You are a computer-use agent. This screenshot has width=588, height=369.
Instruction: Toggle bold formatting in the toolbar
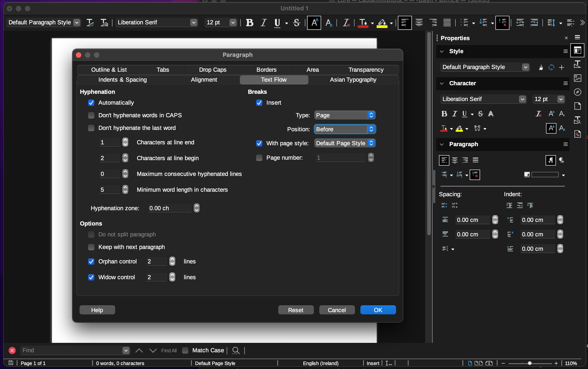250,23
